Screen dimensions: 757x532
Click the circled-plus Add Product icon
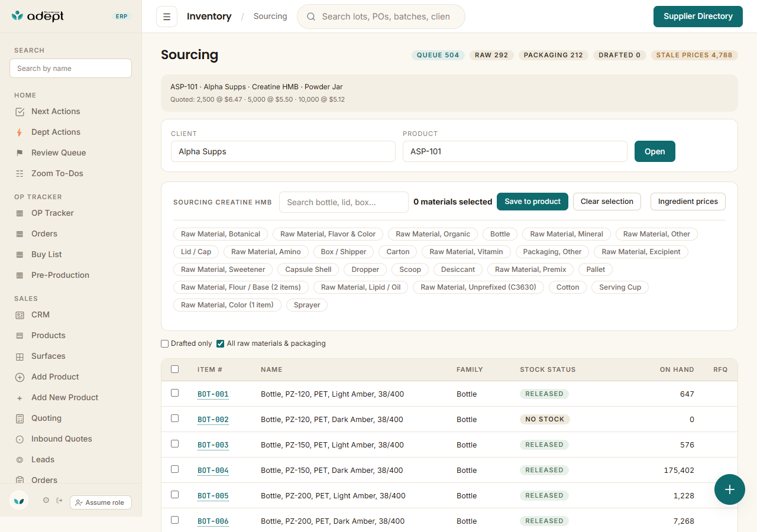click(20, 377)
